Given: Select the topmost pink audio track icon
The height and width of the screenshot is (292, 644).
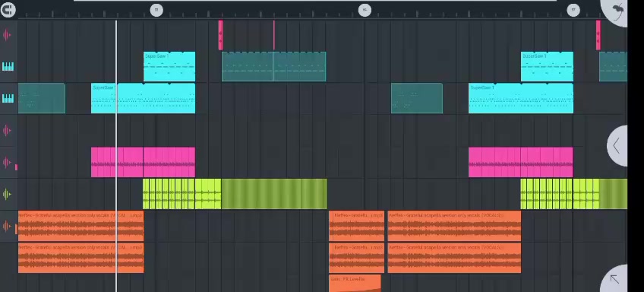Looking at the screenshot, I should (x=8, y=35).
